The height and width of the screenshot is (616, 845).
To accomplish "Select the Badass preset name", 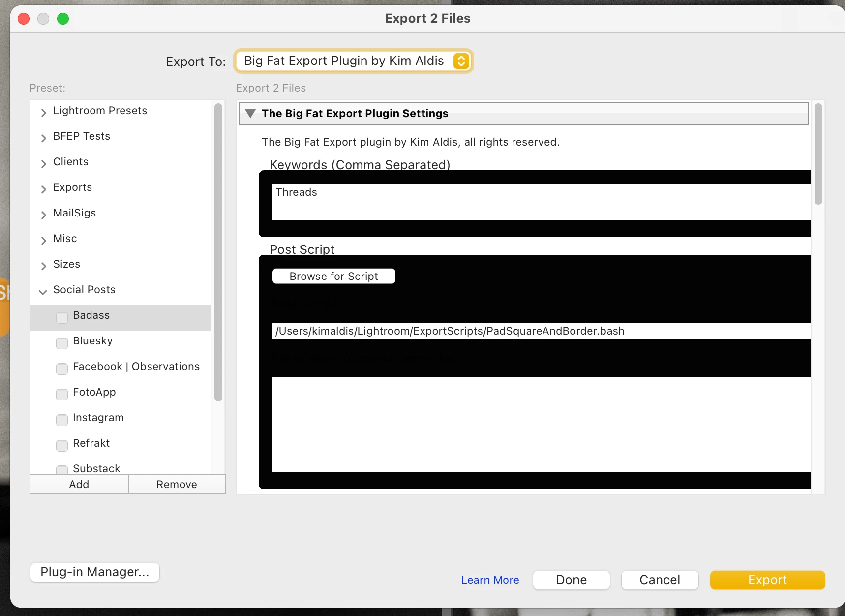I will (x=91, y=315).
